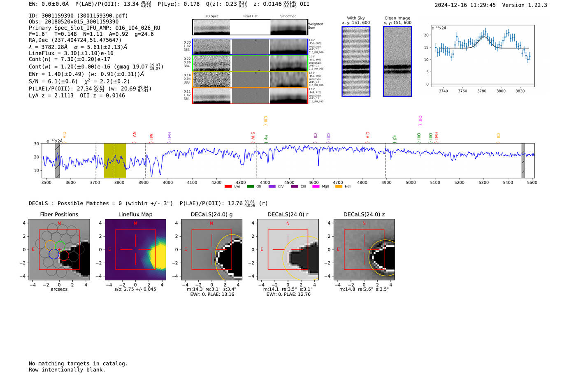
Task: Click the Gaussian emission line fit plot
Action: 482,56
